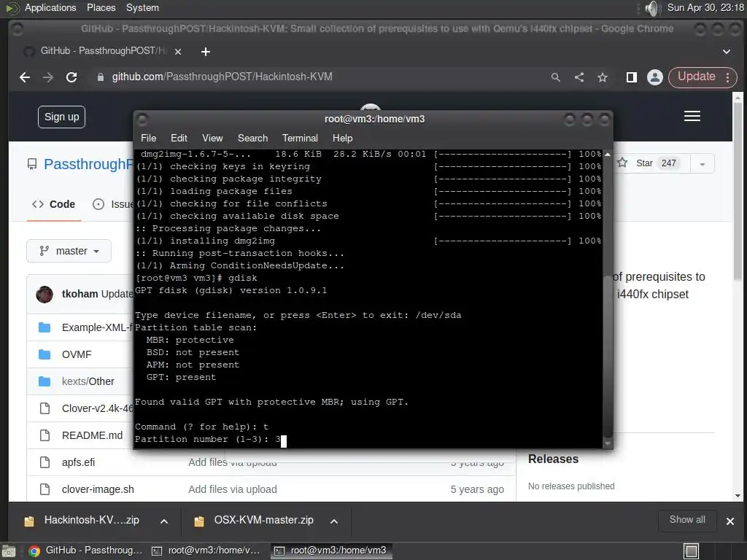
Task: Open the zoom magnifier icon in address bar
Action: tap(555, 77)
